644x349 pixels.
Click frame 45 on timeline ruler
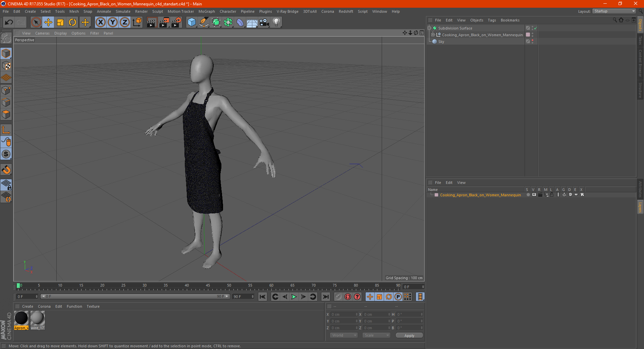[x=208, y=286]
